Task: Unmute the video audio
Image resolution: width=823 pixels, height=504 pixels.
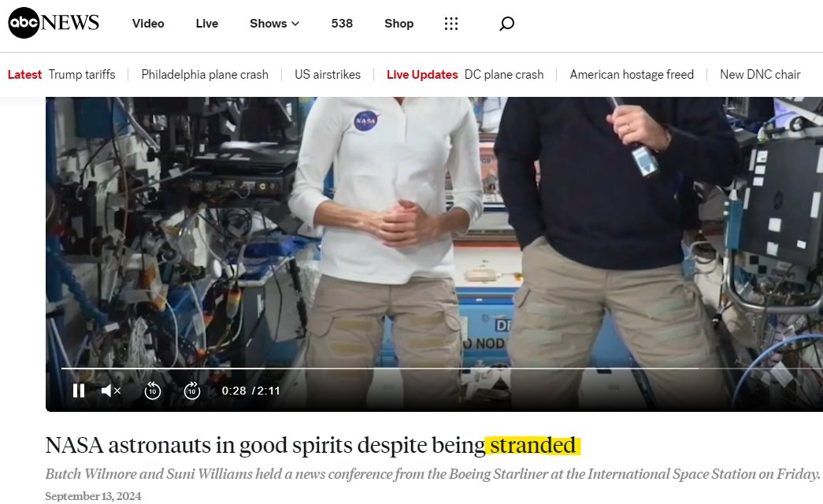Action: pyautogui.click(x=111, y=391)
